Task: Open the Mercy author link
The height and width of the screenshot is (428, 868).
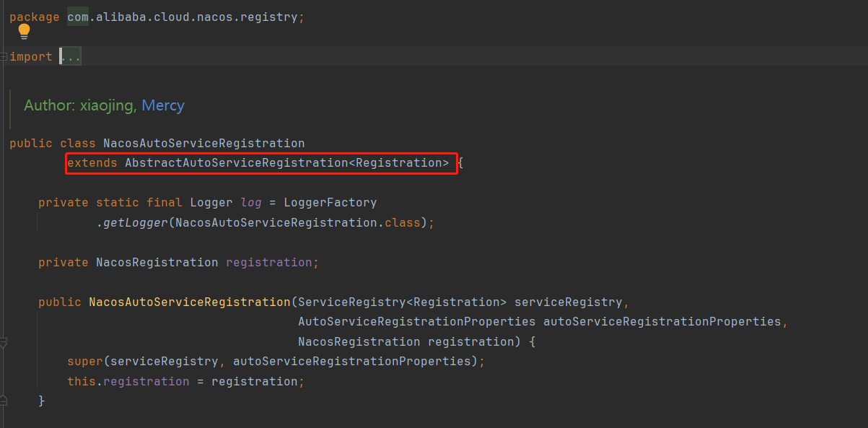Action: tap(162, 105)
